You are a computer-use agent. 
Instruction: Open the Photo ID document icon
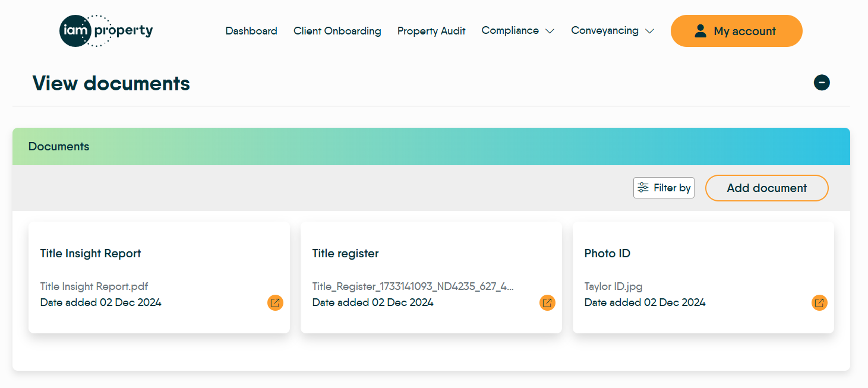[819, 303]
